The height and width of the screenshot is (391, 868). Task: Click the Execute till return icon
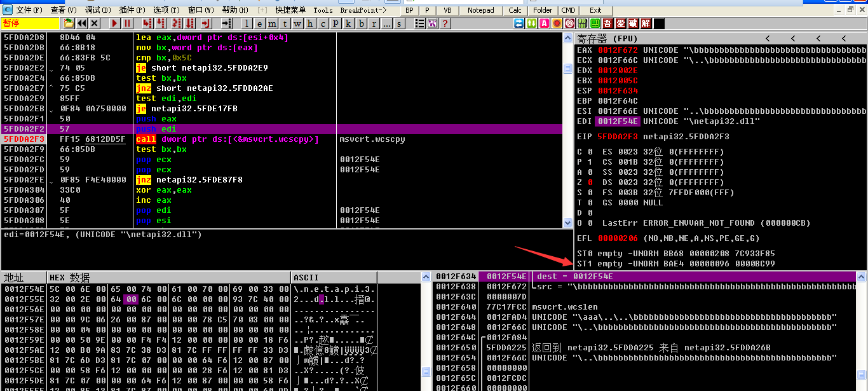pos(206,24)
